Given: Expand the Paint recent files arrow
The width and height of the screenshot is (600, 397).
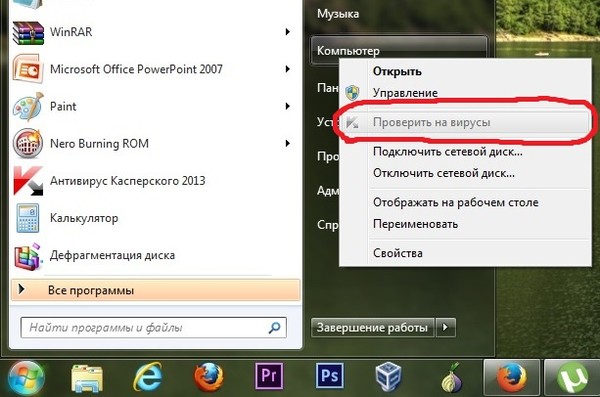Looking at the screenshot, I should tap(287, 106).
